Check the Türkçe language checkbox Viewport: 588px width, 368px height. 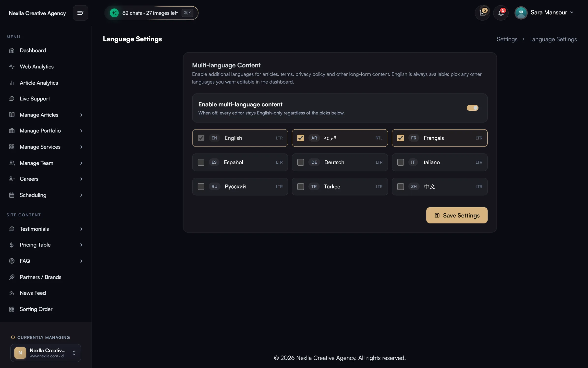click(x=300, y=187)
